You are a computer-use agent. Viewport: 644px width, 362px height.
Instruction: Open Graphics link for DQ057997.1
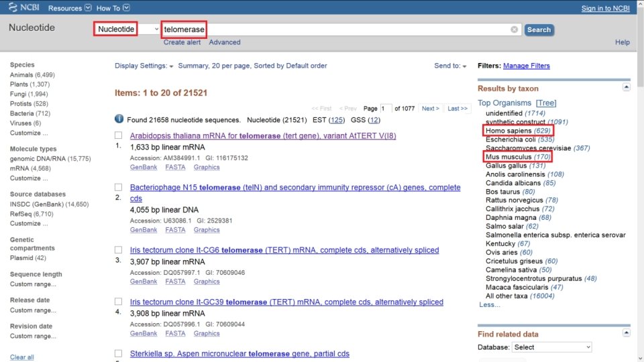[207, 282]
